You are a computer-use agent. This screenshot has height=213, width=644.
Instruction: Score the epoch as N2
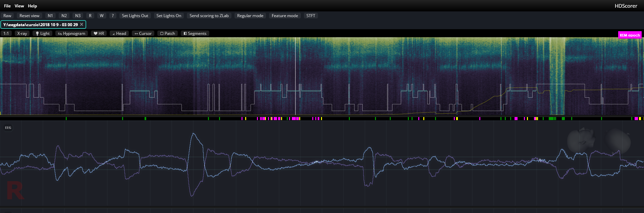coord(64,16)
